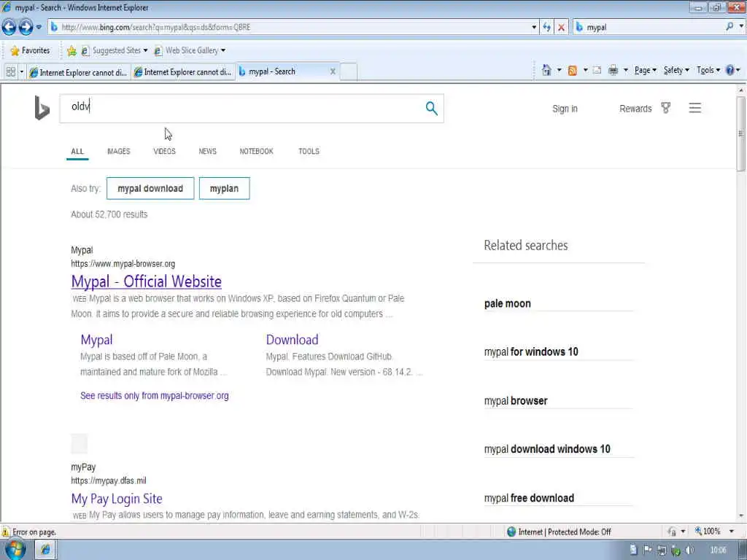The image size is (747, 560).
Task: Open Suggested Sites dropdown
Action: tap(115, 50)
